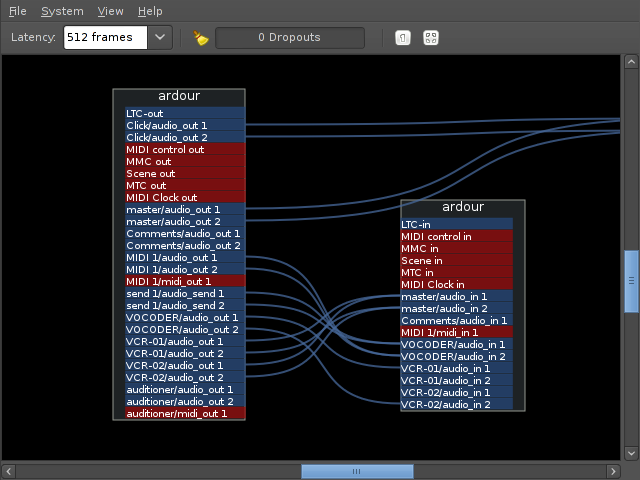Image resolution: width=640 pixels, height=480 pixels.
Task: Select the VCR-01/audio_in 1 port
Action: pos(457,369)
